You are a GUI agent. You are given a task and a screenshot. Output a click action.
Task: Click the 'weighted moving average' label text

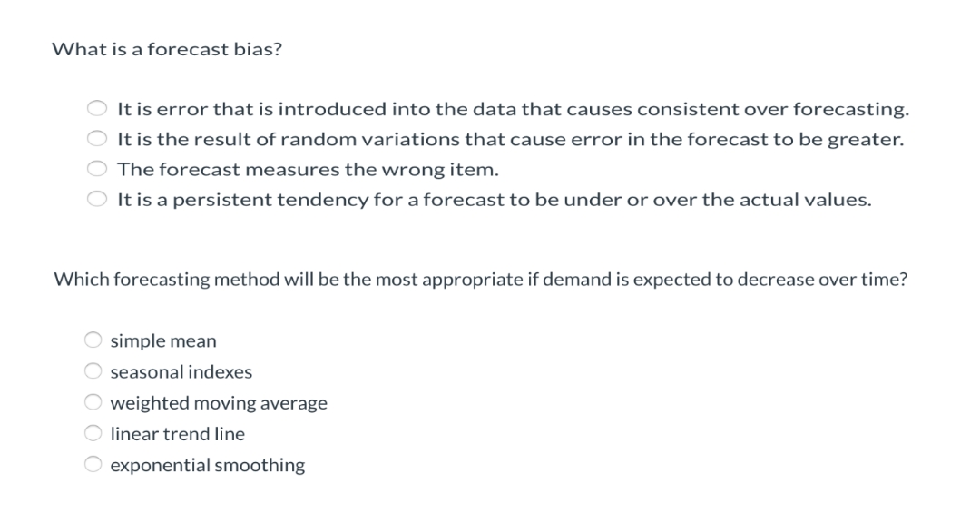pyautogui.click(x=218, y=402)
